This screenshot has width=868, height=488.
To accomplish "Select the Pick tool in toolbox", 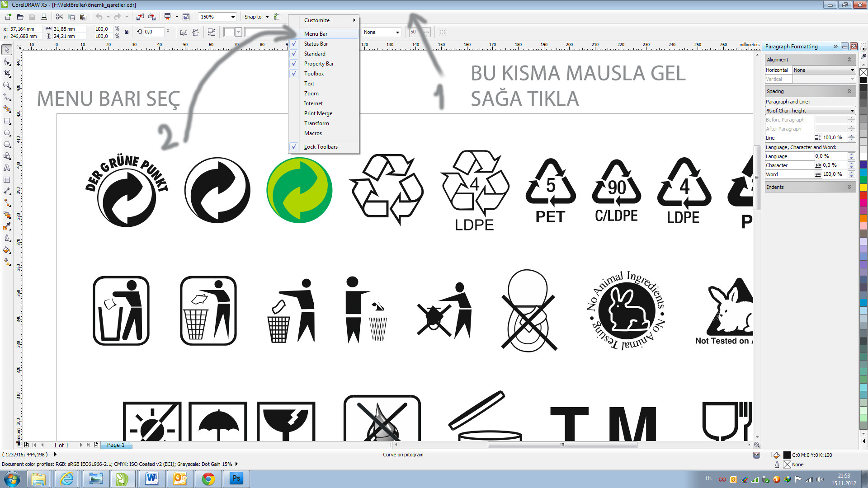I will pos(7,50).
